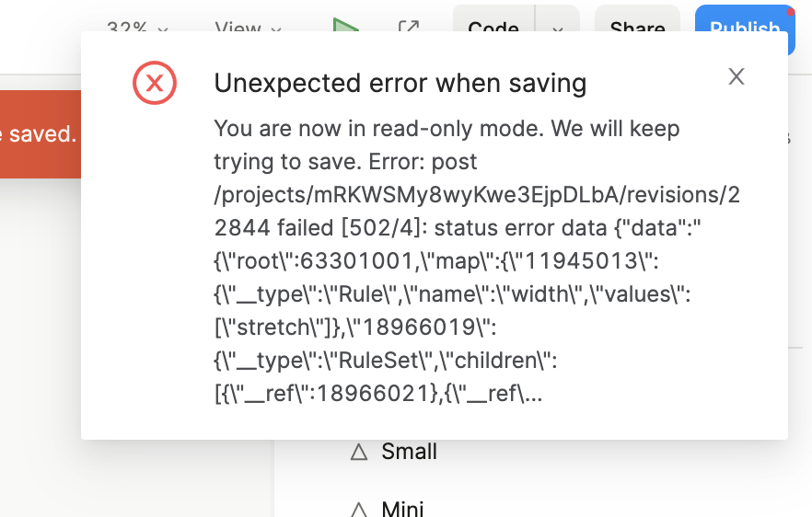
Task: Click the 'Unexpected error when saving' title
Action: tap(400, 84)
